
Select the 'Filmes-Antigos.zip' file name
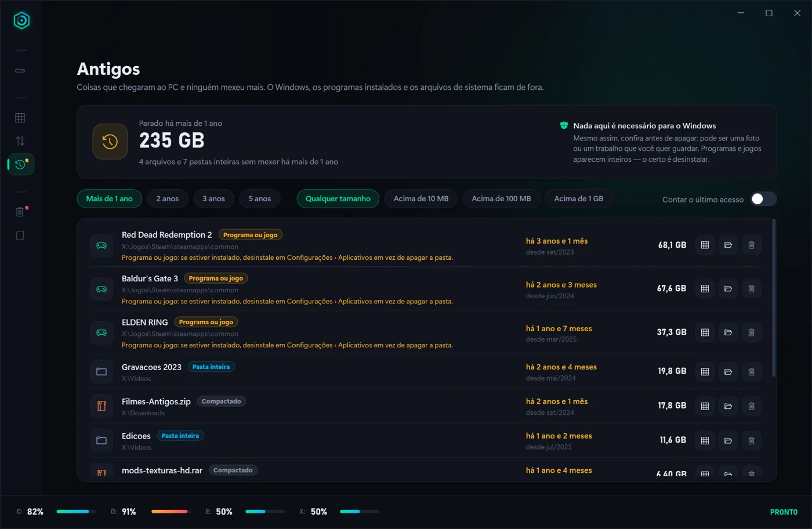tap(156, 401)
